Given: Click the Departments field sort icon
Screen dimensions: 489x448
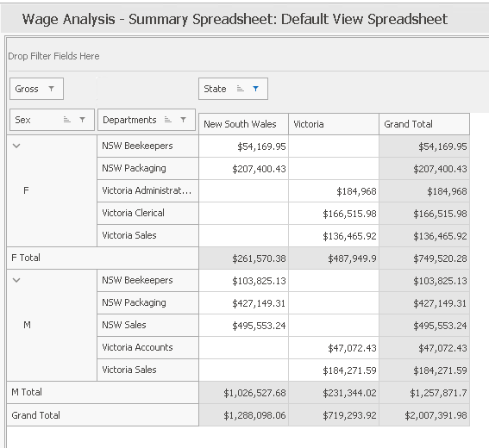Looking at the screenshot, I should point(168,120).
